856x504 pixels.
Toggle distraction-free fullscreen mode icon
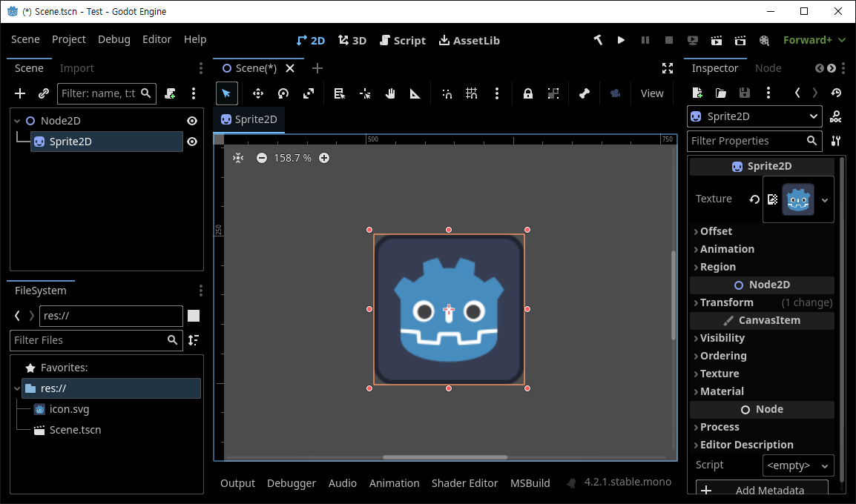(667, 68)
